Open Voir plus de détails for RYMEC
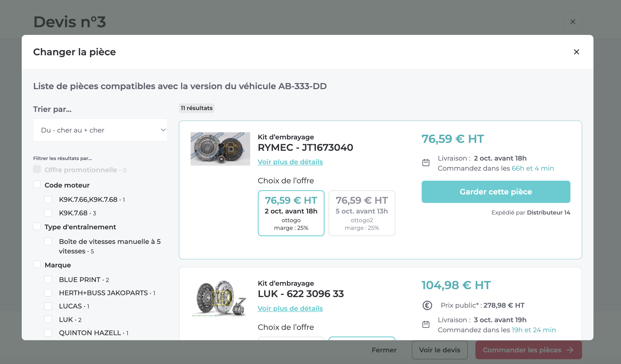The height and width of the screenshot is (364, 621). pos(290,162)
